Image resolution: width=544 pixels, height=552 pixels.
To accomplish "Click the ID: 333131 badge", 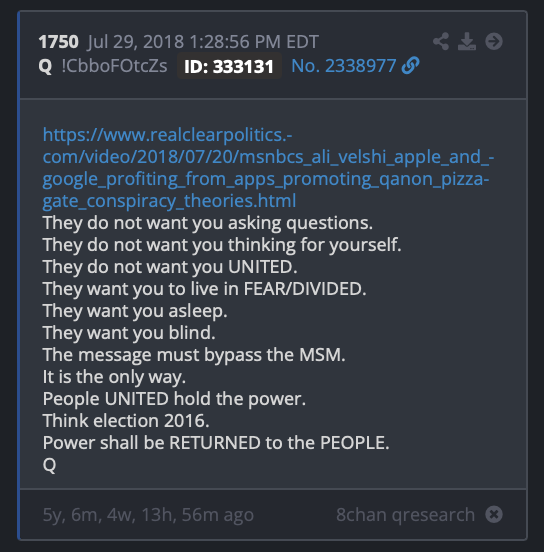I will click(x=229, y=66).
